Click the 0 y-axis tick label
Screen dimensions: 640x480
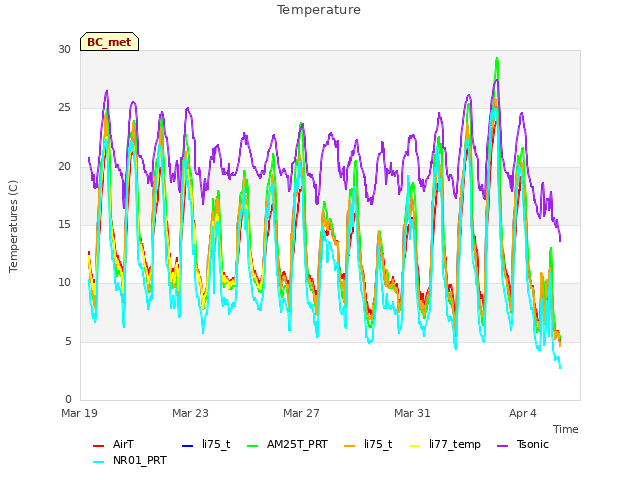68,399
